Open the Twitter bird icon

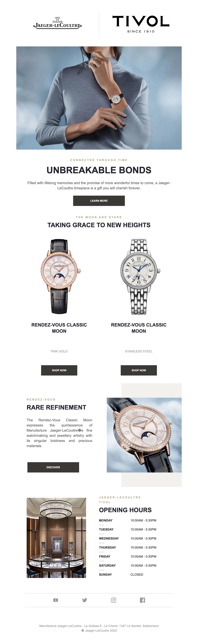coord(85,600)
